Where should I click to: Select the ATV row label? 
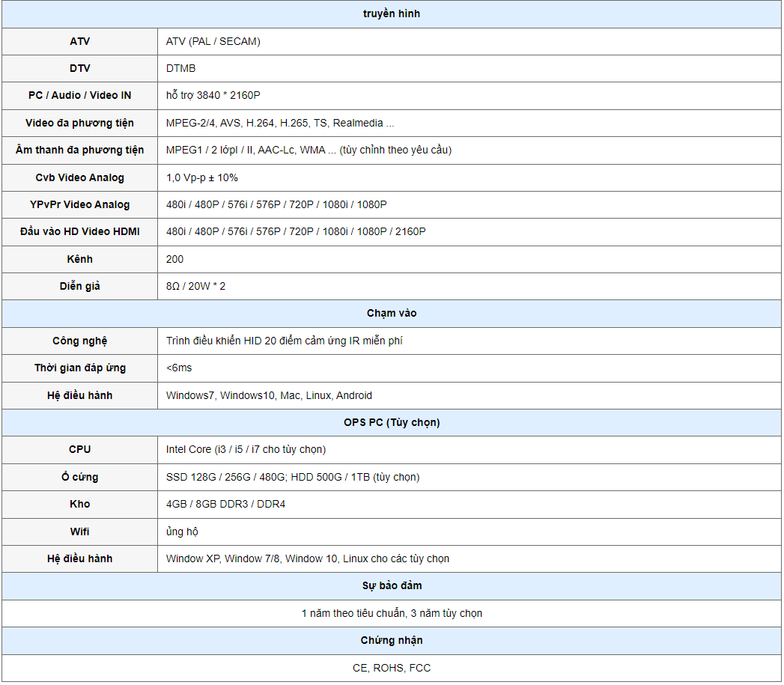79,41
